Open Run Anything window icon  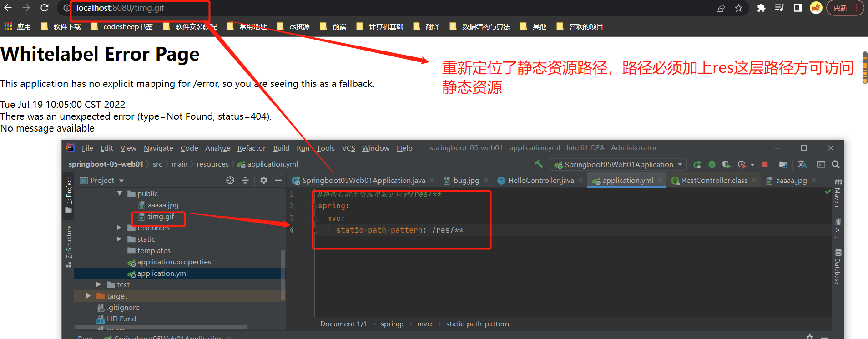pyautogui.click(x=821, y=164)
